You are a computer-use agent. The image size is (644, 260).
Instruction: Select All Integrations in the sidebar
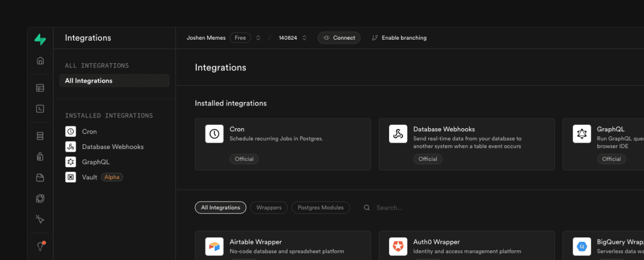pos(114,81)
